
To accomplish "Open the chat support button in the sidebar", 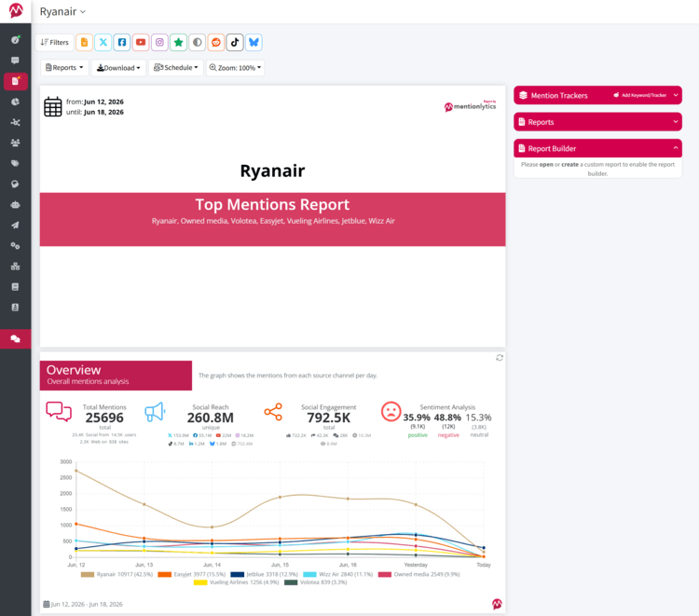I will coord(16,339).
